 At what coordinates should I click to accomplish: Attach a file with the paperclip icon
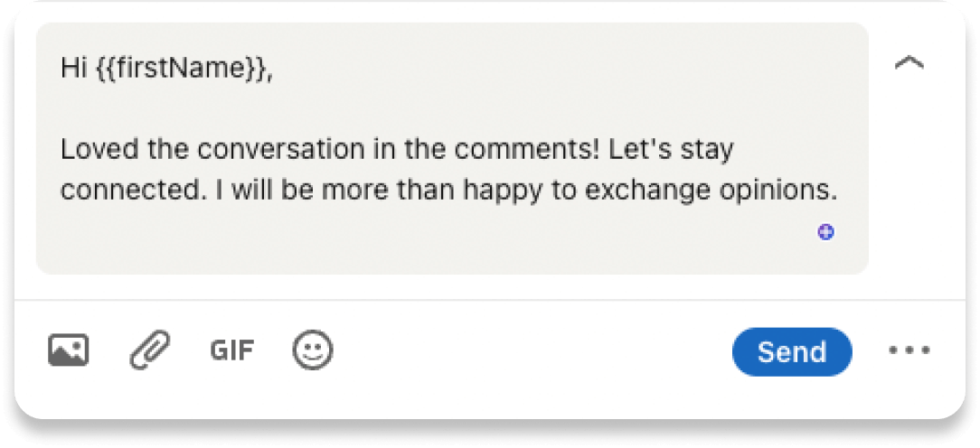150,350
